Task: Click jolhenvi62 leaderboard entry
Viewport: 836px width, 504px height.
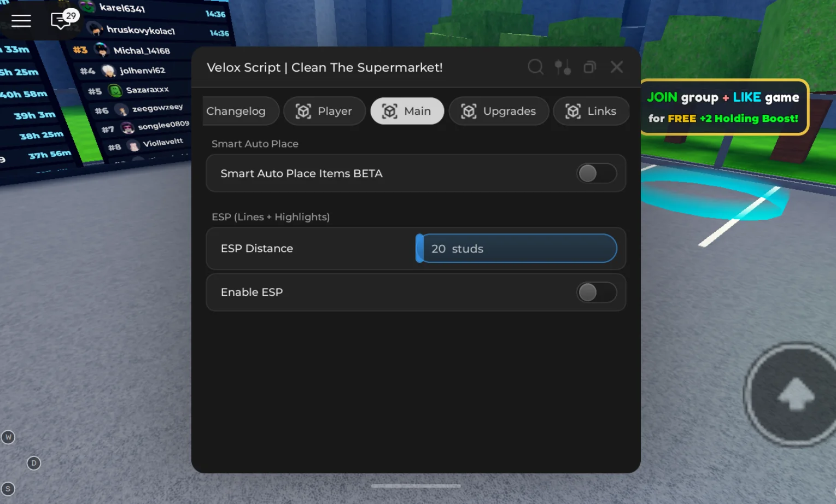Action: (x=142, y=70)
